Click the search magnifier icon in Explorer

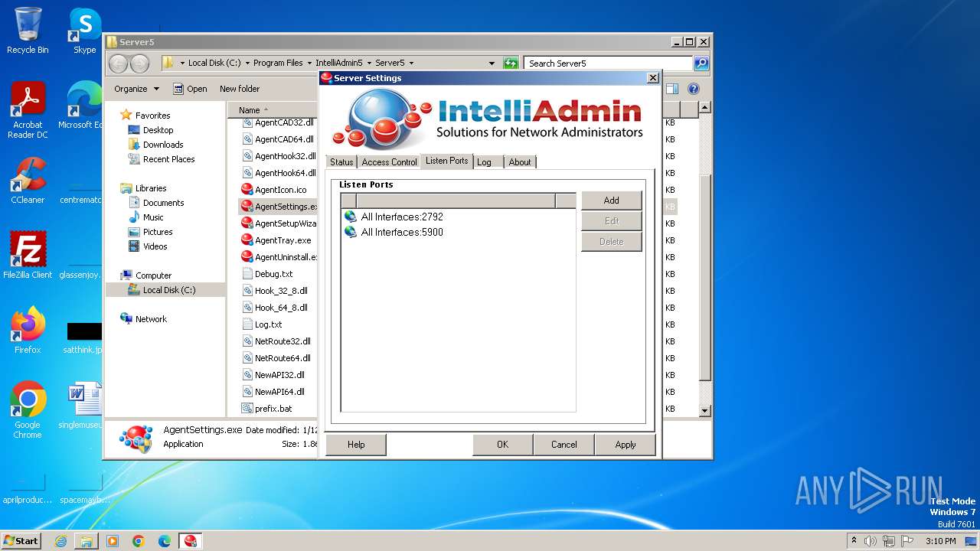701,63
